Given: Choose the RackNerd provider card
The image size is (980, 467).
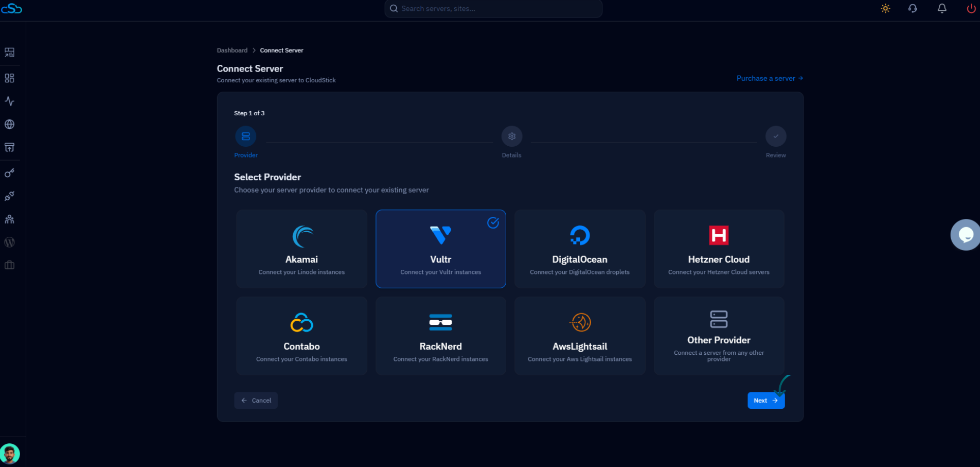Looking at the screenshot, I should click(x=441, y=336).
